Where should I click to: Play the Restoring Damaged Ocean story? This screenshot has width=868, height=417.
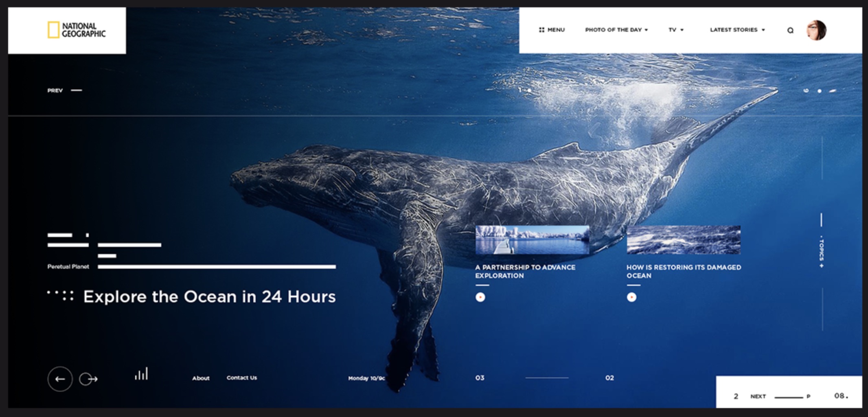pos(631,297)
